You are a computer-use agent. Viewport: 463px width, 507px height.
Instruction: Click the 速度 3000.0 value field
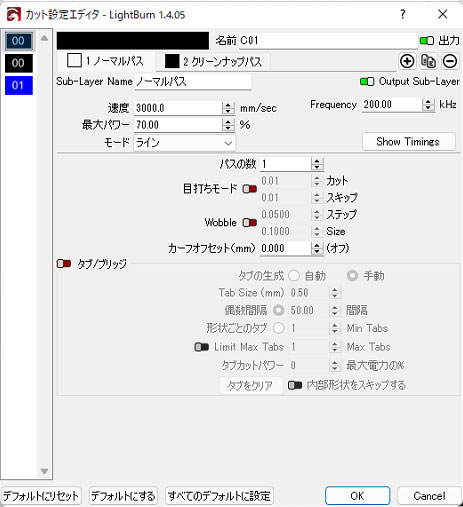click(178, 108)
